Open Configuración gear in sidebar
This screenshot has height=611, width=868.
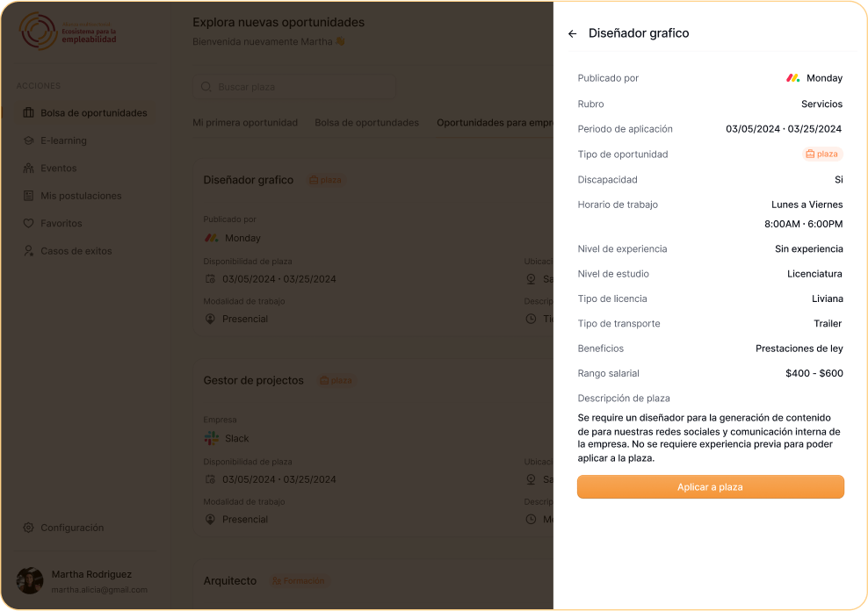pyautogui.click(x=29, y=528)
